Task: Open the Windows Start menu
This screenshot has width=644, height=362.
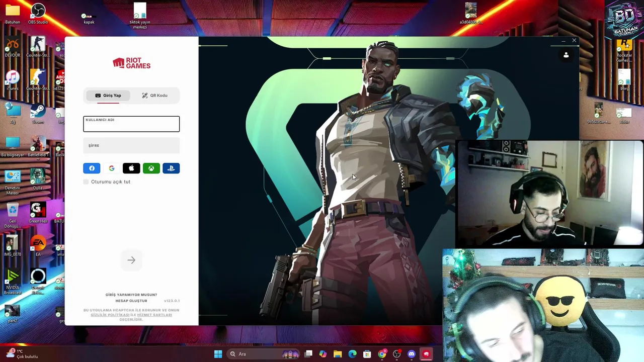Action: (x=218, y=354)
